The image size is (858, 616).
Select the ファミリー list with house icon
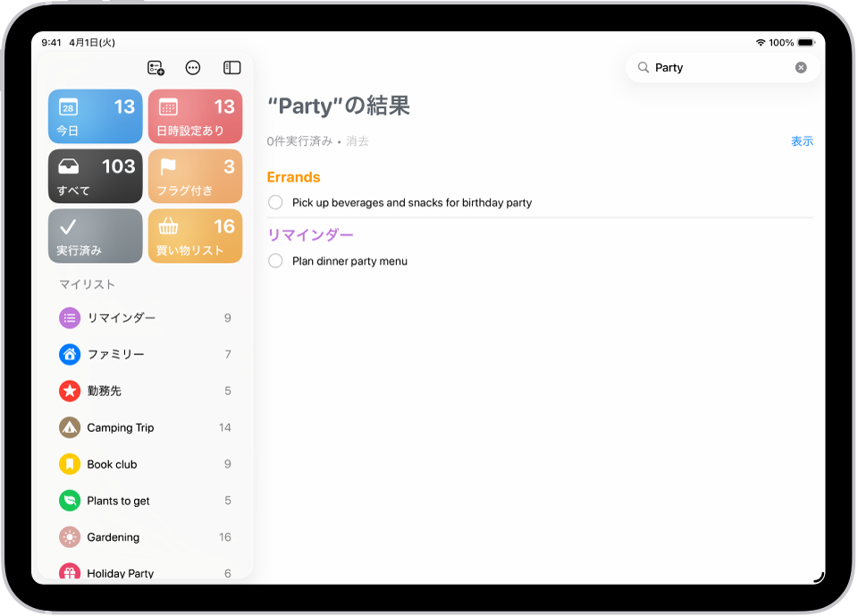click(x=69, y=354)
